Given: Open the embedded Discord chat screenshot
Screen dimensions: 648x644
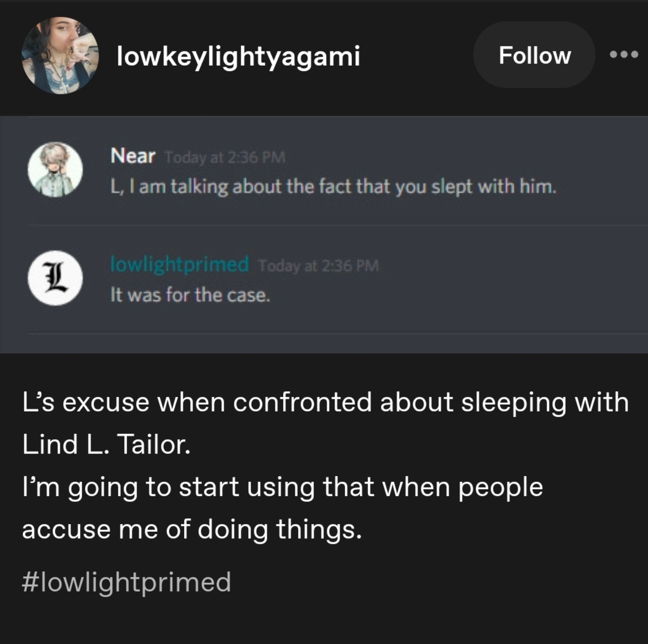Looking at the screenshot, I should tap(324, 235).
